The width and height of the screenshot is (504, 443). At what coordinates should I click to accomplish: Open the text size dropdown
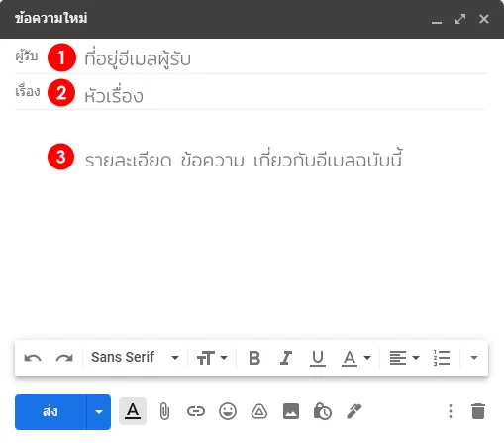[x=212, y=358]
